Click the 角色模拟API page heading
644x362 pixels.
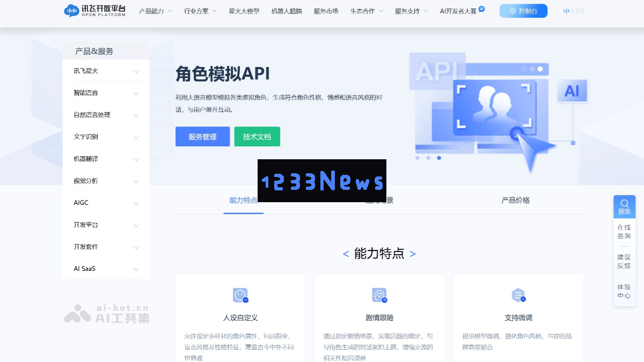point(223,74)
